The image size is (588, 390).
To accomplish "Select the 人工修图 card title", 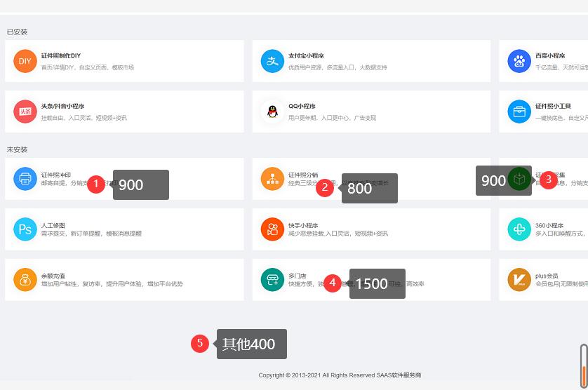I will [x=53, y=225].
